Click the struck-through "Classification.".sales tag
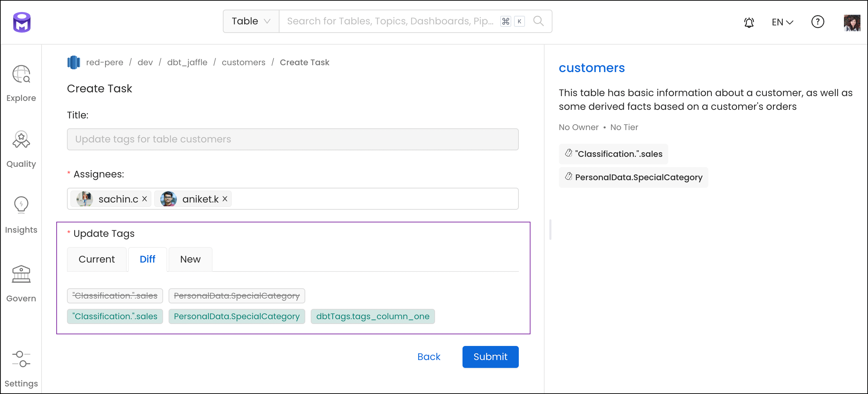 pos(115,296)
